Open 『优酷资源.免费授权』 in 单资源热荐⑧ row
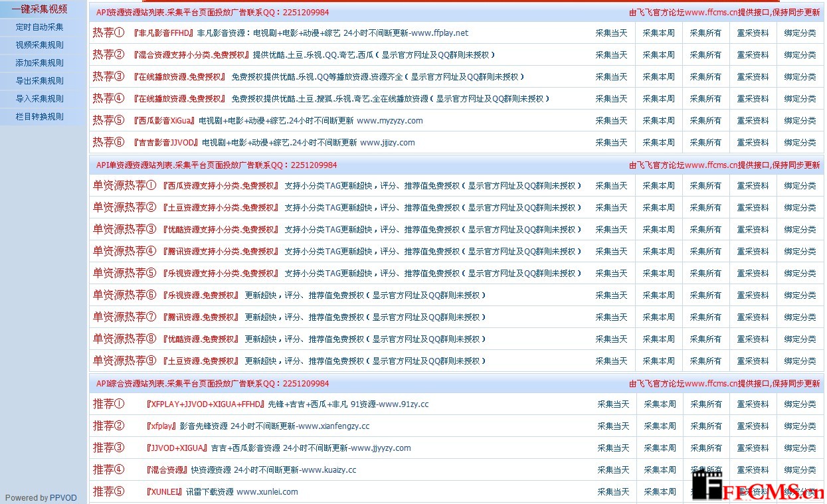The image size is (827, 504). 201,339
